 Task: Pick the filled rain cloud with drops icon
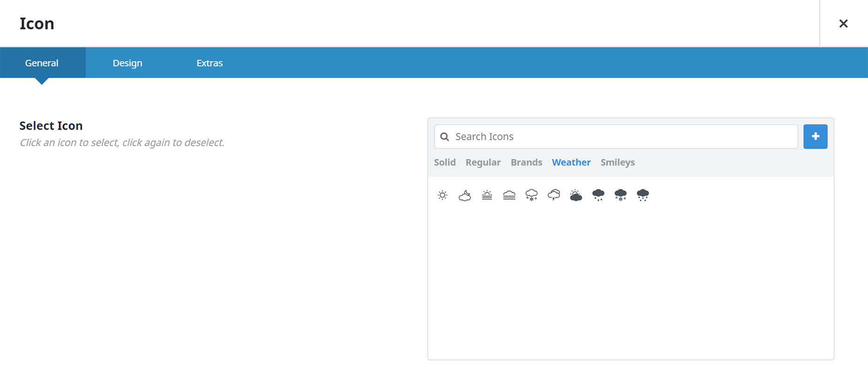(598, 195)
